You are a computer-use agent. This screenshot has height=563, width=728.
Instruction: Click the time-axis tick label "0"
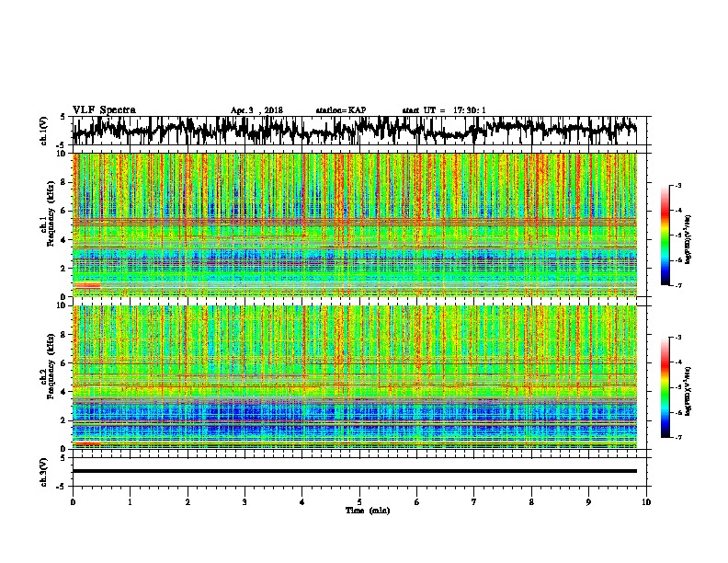pos(73,501)
